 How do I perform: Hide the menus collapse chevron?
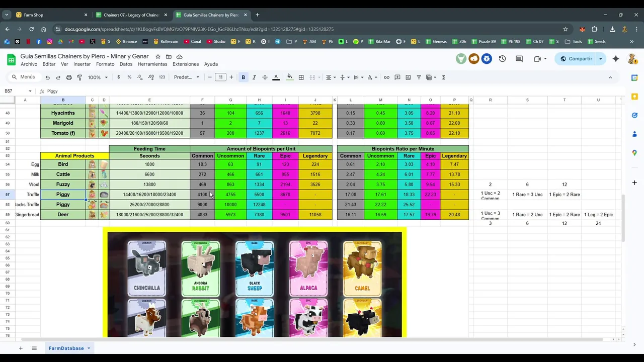point(610,77)
